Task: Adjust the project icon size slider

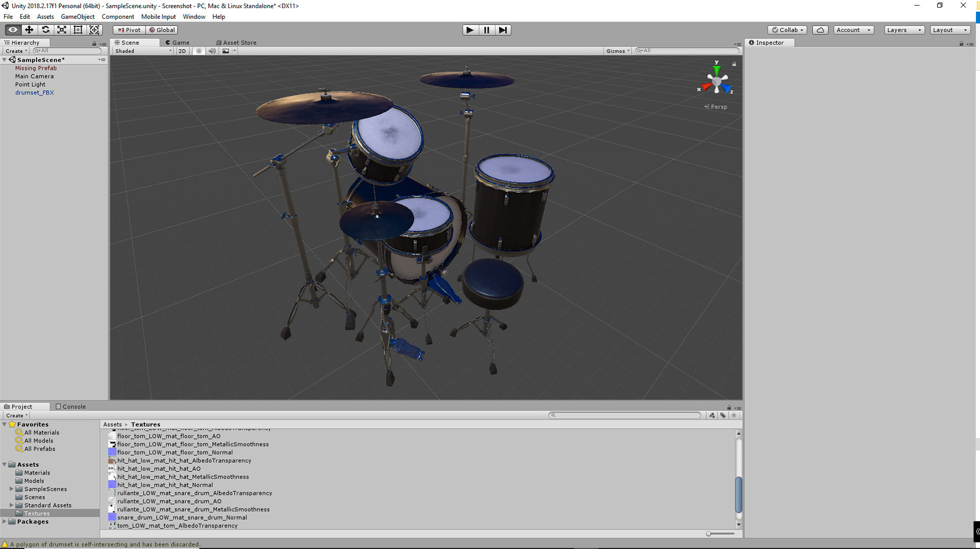Action: coord(720,534)
